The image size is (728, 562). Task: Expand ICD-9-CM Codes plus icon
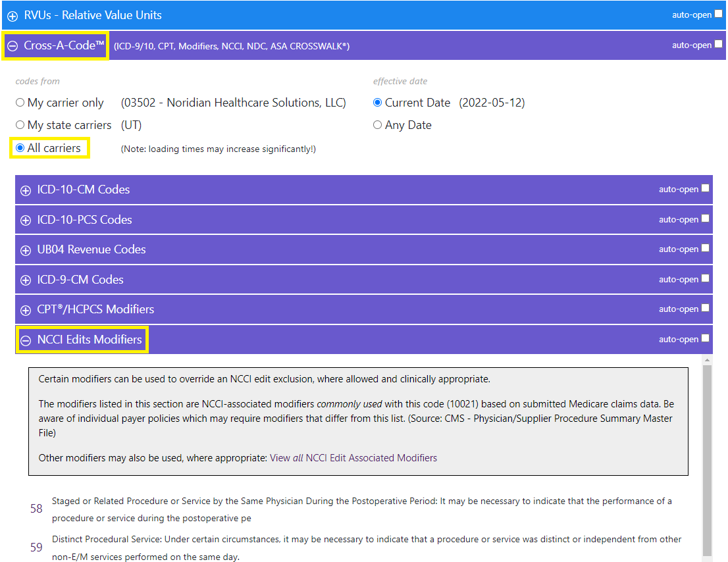26,280
